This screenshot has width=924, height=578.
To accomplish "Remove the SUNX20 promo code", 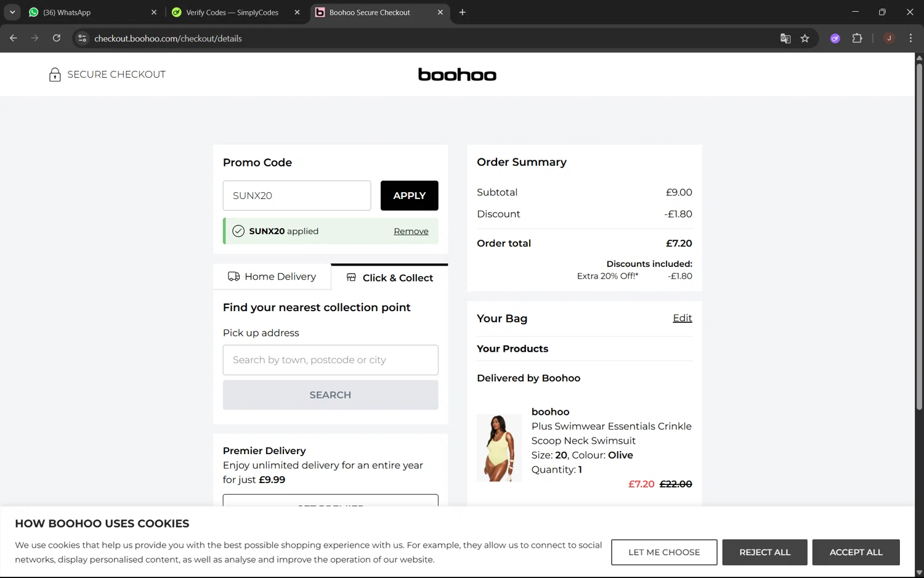I will click(411, 231).
